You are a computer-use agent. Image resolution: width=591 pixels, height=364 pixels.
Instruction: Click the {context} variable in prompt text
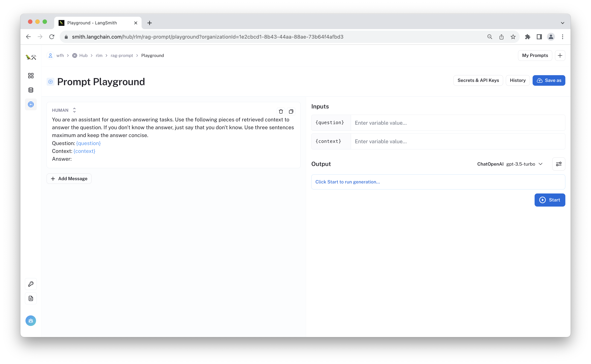pos(84,151)
